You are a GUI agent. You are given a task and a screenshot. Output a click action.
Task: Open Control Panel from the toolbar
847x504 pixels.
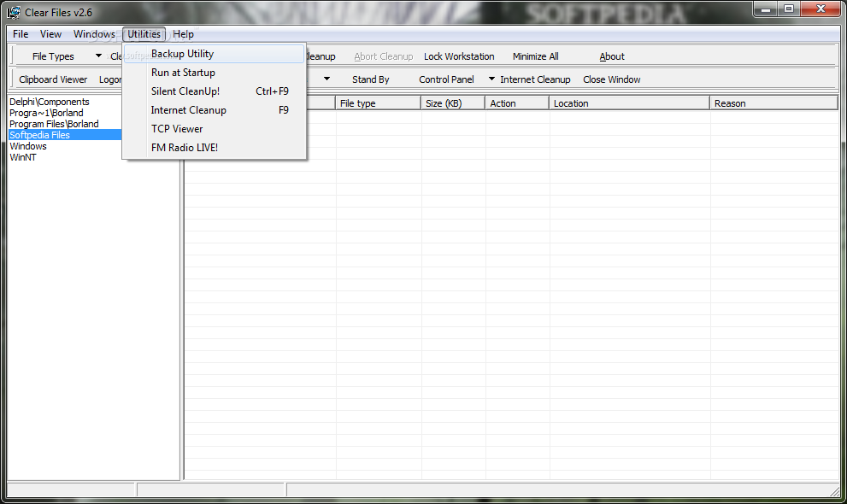coord(446,79)
